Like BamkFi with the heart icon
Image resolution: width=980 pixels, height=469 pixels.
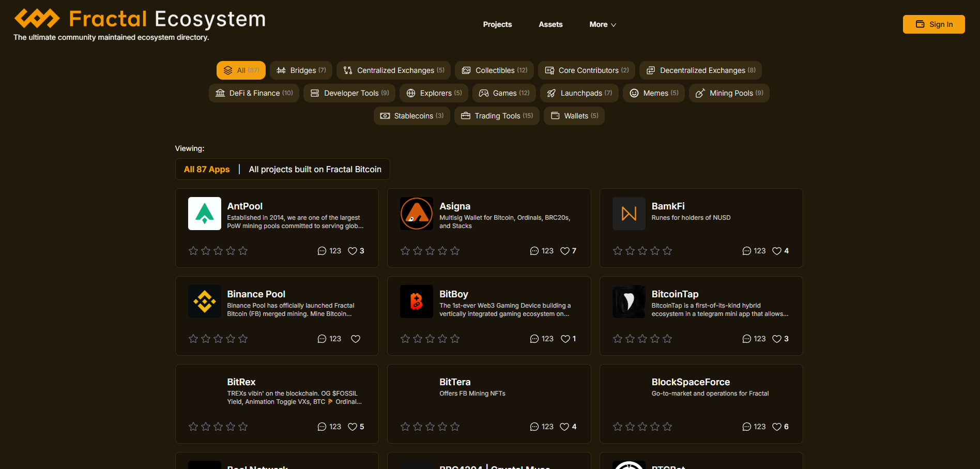tap(777, 251)
